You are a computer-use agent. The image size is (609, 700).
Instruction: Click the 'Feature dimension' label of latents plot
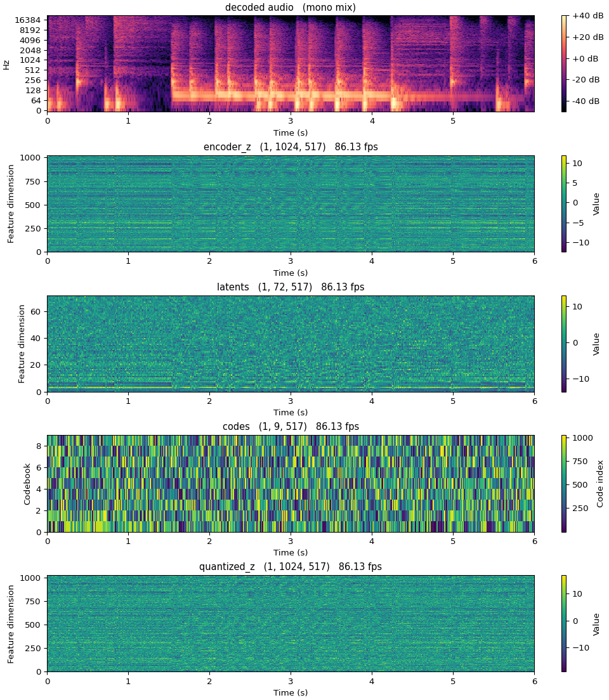click(x=22, y=344)
